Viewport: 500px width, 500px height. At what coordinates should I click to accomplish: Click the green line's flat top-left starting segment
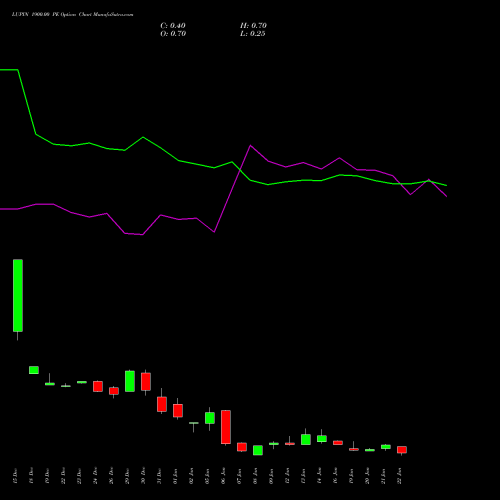[9, 70]
